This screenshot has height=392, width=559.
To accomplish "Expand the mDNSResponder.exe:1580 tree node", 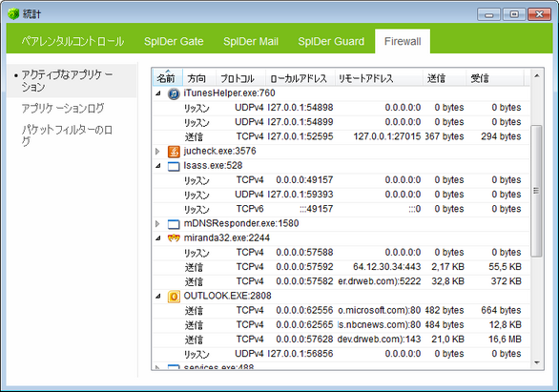I will [158, 224].
